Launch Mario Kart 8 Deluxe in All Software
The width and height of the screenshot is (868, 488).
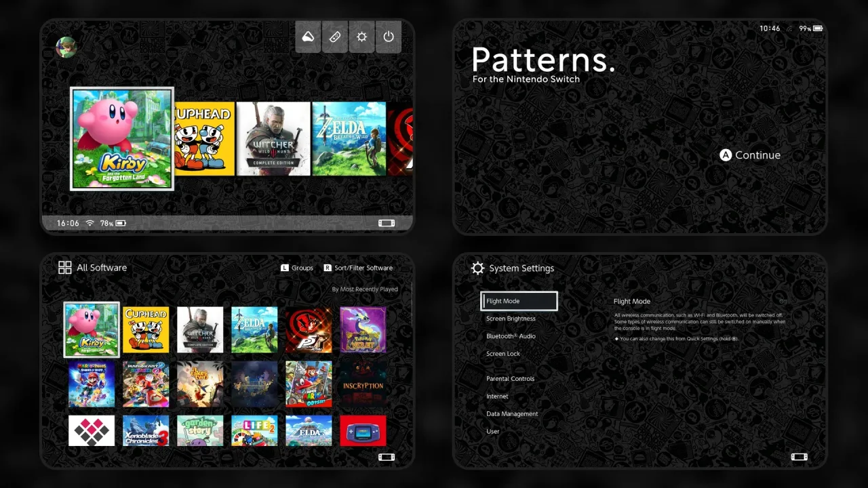tap(146, 384)
